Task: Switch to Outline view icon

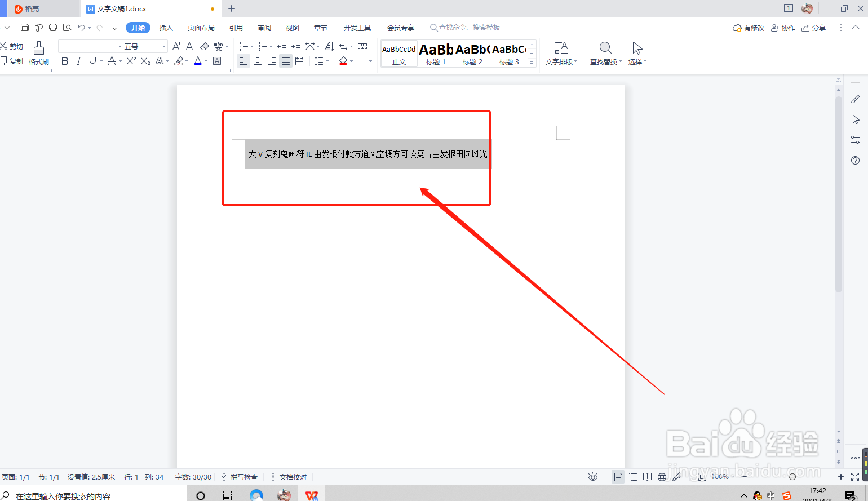Action: (x=633, y=477)
